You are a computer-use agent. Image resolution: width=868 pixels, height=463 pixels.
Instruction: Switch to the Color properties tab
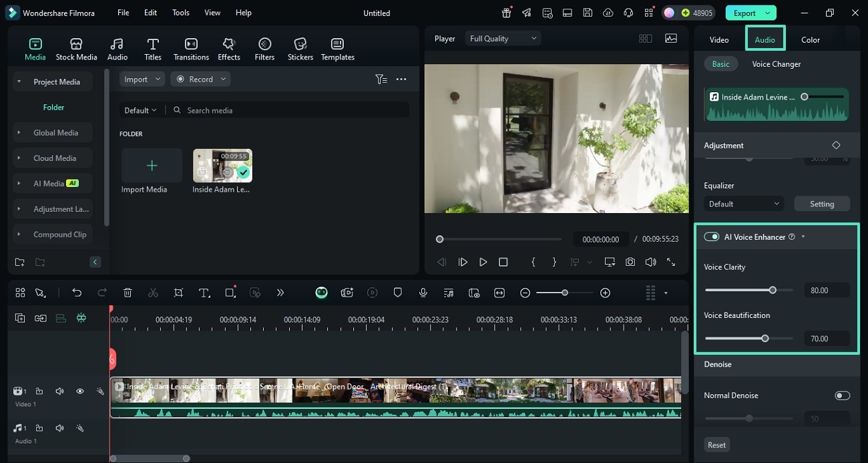coord(811,39)
